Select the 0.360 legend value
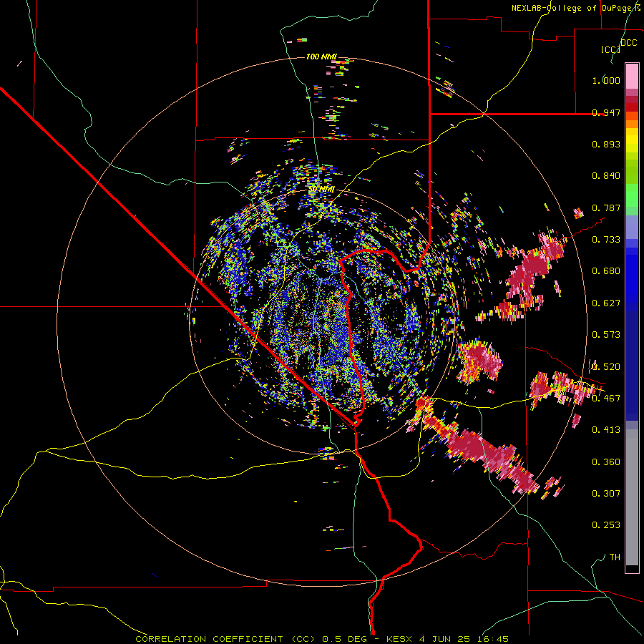The width and height of the screenshot is (644, 644). (606, 462)
